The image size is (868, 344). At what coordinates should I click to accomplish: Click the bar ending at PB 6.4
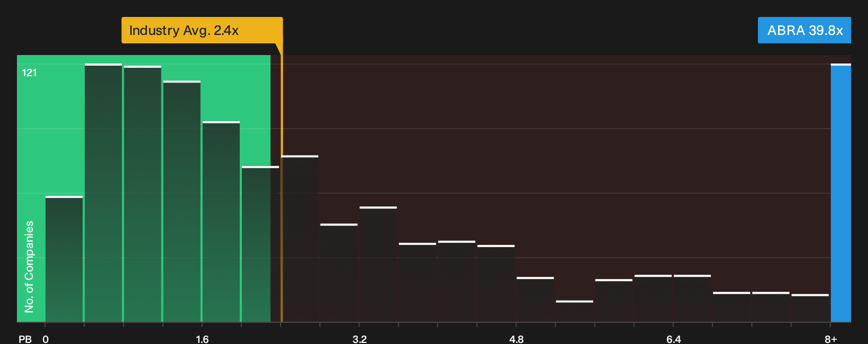click(x=653, y=298)
